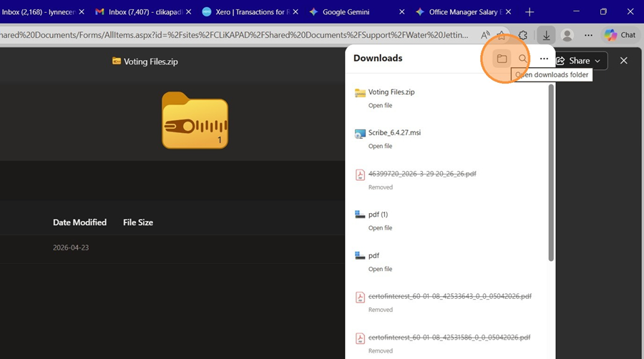Search downloads with magnifier icon
Screen dimensions: 644x359
pos(522,59)
